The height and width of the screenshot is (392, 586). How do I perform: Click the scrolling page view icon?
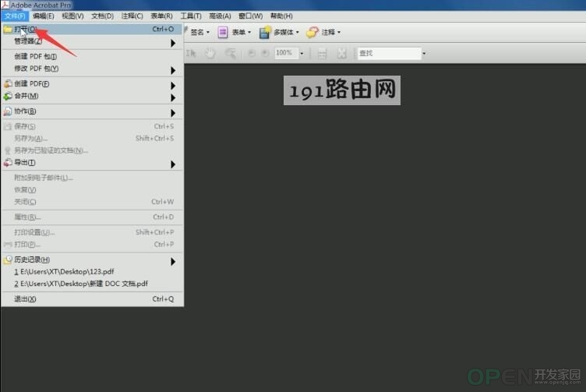pyautogui.click(x=322, y=54)
